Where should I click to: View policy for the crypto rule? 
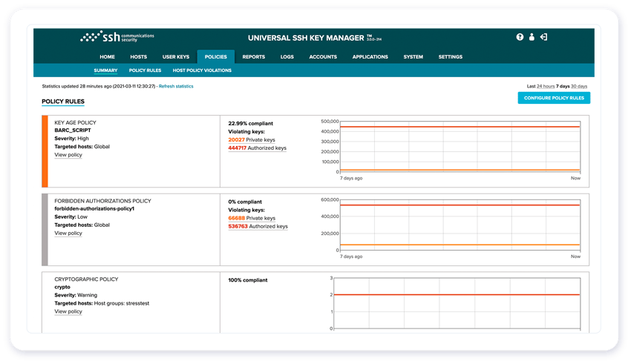tap(68, 311)
